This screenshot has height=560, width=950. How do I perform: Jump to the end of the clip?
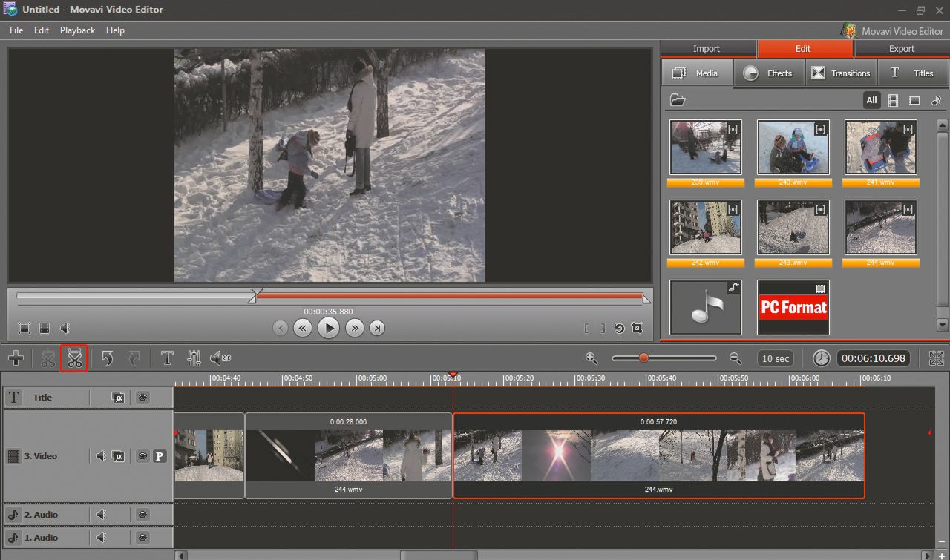tap(378, 328)
